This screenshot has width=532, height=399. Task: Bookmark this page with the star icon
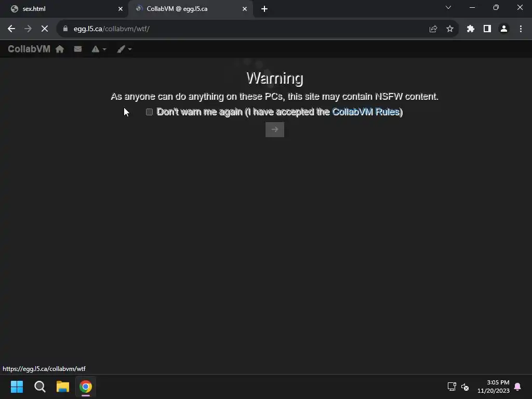pos(450,29)
